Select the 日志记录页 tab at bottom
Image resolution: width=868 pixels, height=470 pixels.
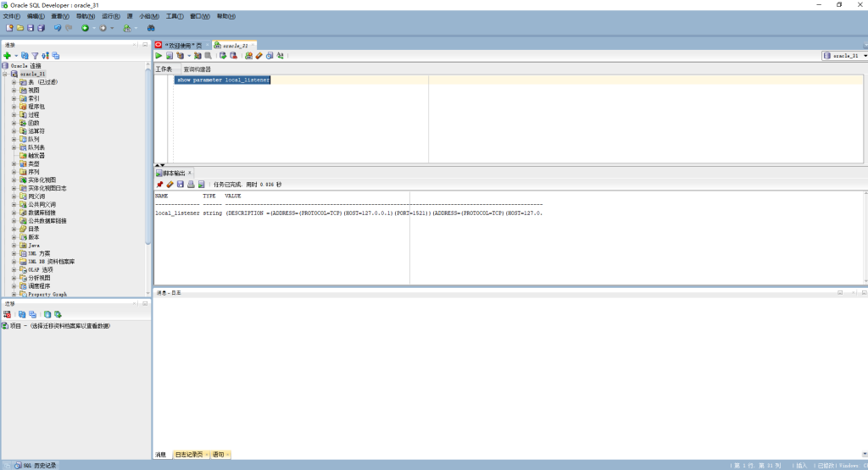(x=190, y=455)
